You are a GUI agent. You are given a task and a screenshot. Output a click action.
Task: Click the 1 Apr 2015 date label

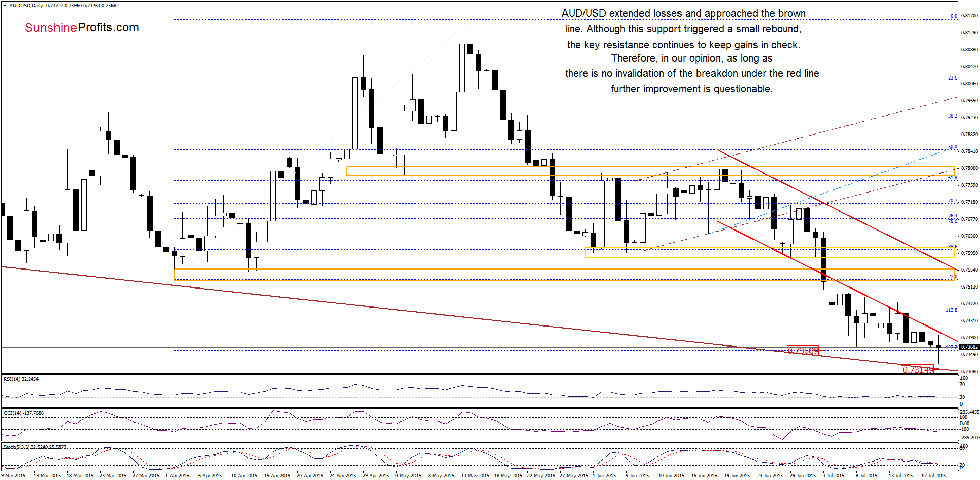pyautogui.click(x=177, y=476)
